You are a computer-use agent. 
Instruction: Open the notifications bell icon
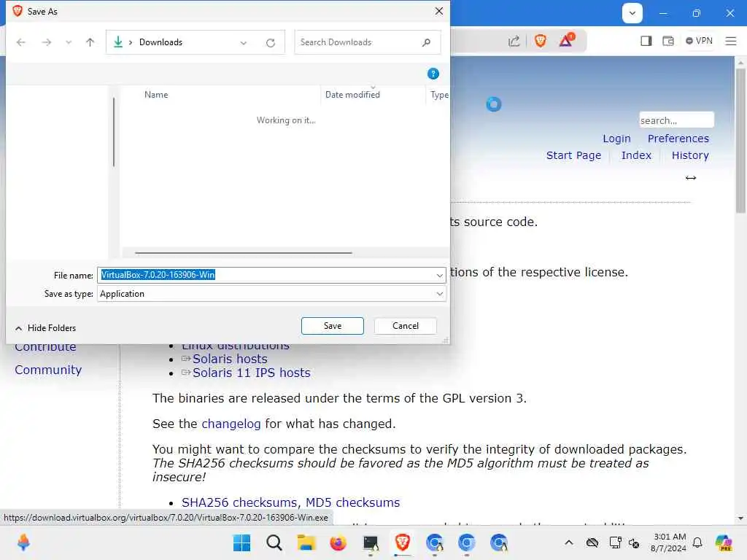pyautogui.click(x=697, y=542)
